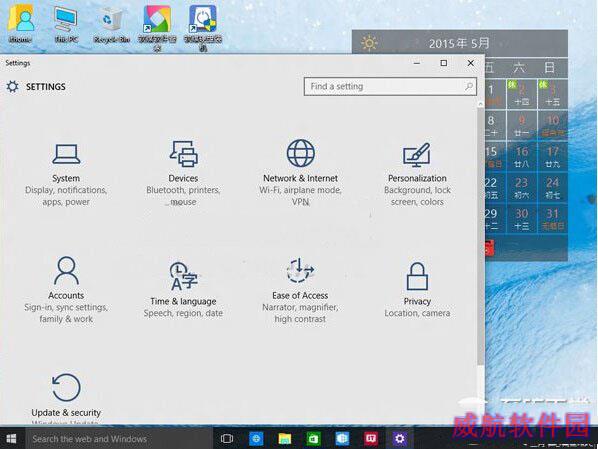Click the Personalization label text
This screenshot has height=449, width=598.
point(417,178)
